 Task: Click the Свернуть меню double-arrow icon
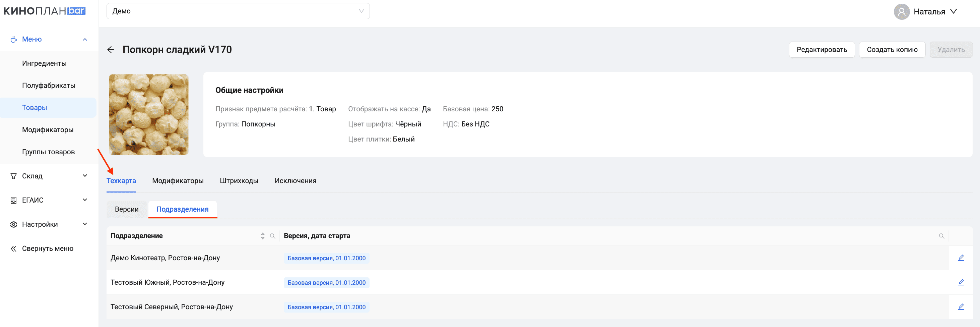[14, 249]
